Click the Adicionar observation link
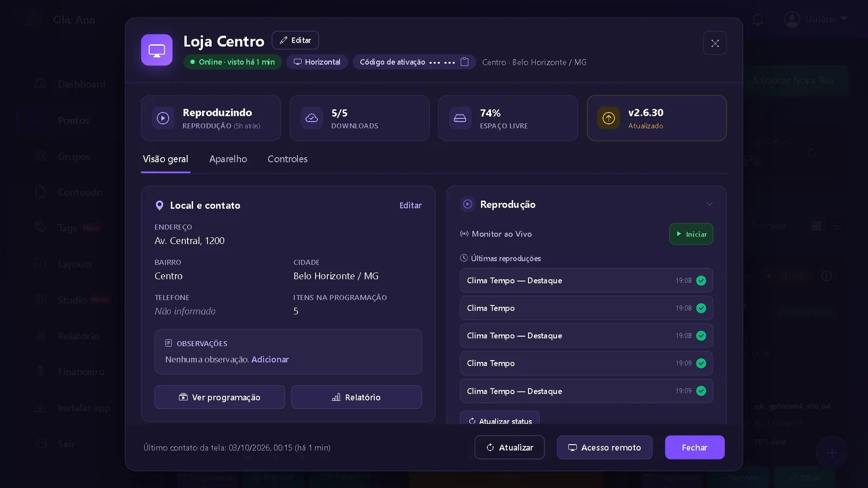This screenshot has height=488, width=868. coord(270,359)
